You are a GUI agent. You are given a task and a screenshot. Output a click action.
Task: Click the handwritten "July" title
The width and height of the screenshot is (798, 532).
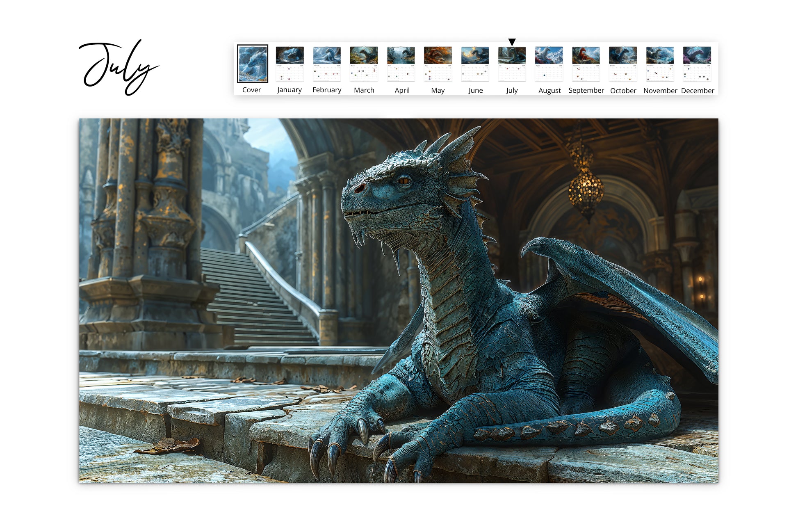pyautogui.click(x=119, y=68)
